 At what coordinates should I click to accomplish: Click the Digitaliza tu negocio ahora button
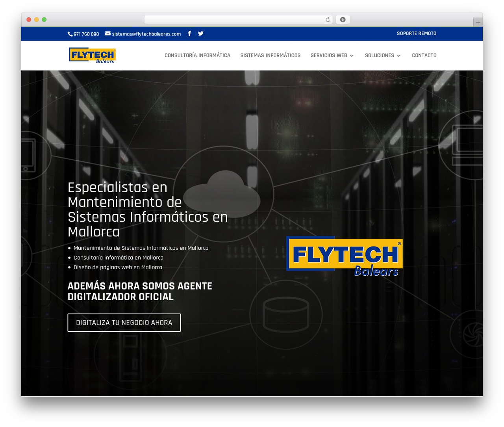pos(124,323)
